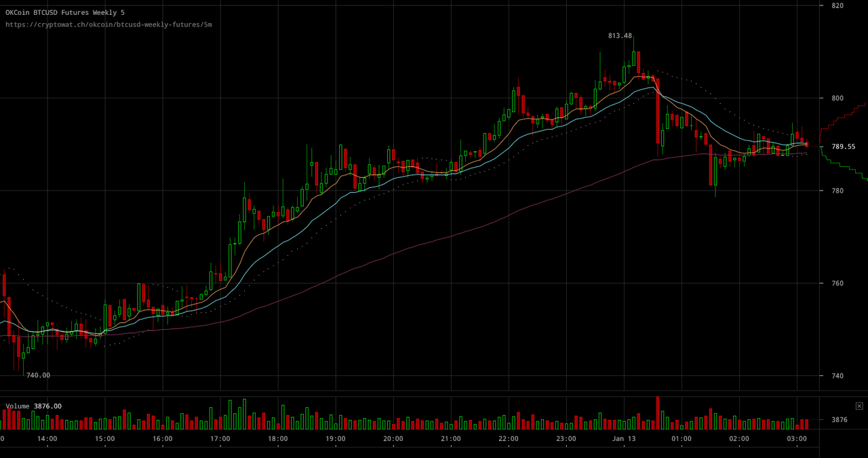Screen dimensions: 868x458
Task: Click the 813.48 high price label
Action: pos(620,35)
